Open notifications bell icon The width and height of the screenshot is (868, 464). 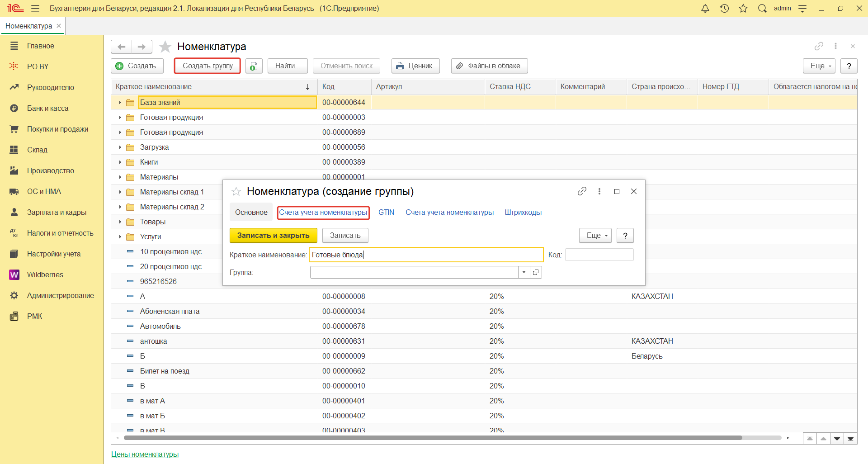(705, 9)
